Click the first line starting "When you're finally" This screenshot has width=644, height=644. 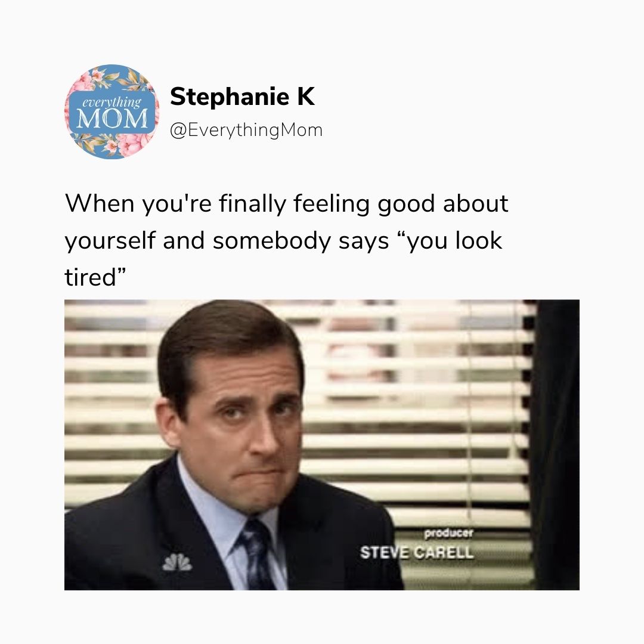click(x=286, y=204)
